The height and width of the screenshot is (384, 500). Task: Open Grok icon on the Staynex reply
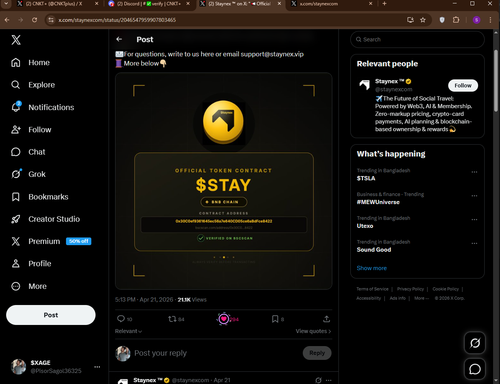pyautogui.click(x=318, y=380)
